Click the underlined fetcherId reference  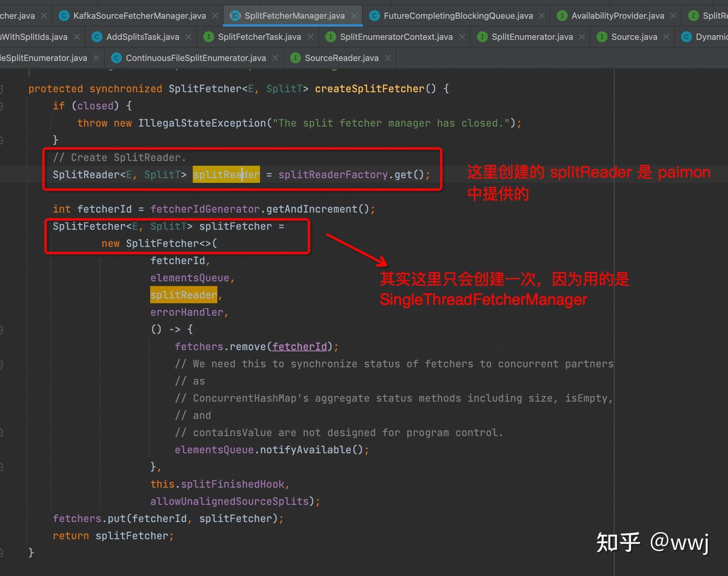click(299, 346)
